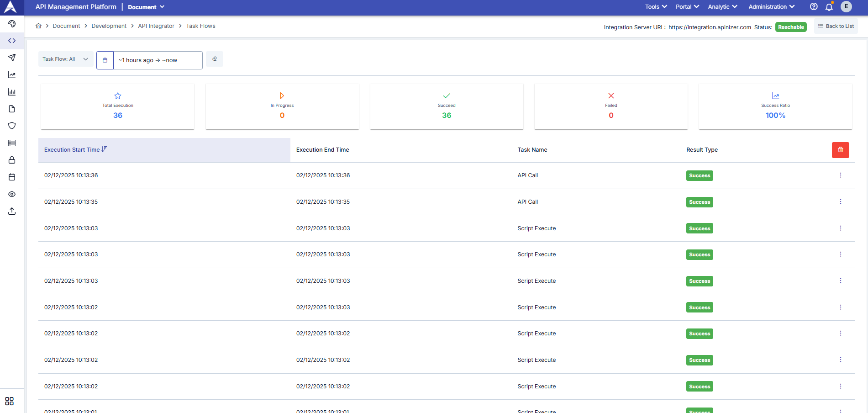Viewport: 868px width, 413px height.
Task: Open the line chart analytics icon
Action: (x=12, y=74)
